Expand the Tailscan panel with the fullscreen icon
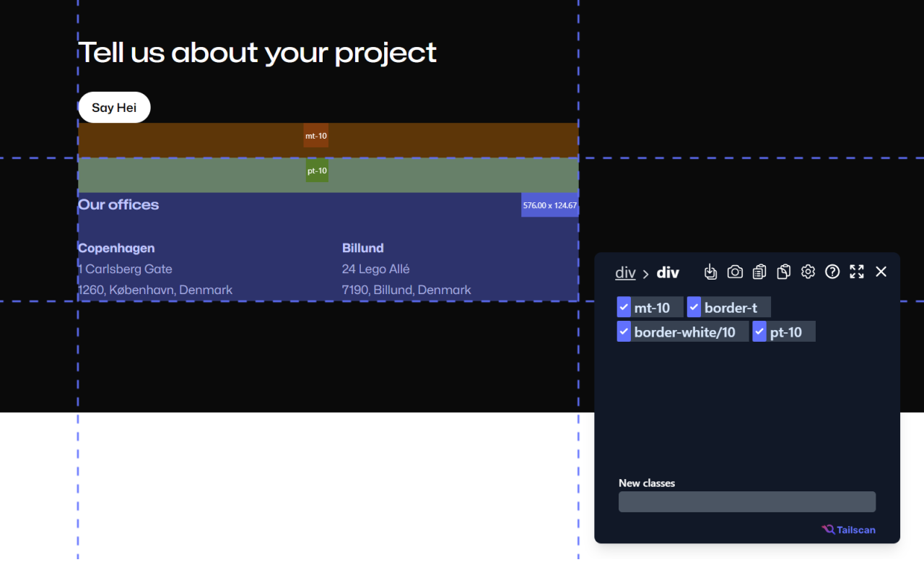Image resolution: width=924 pixels, height=578 pixels. (x=857, y=272)
